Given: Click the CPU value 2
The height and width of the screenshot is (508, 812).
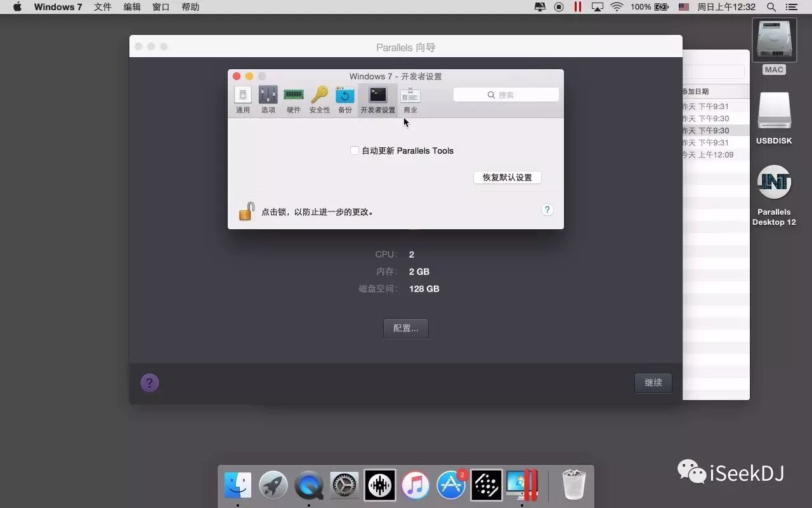Looking at the screenshot, I should coord(412,254).
